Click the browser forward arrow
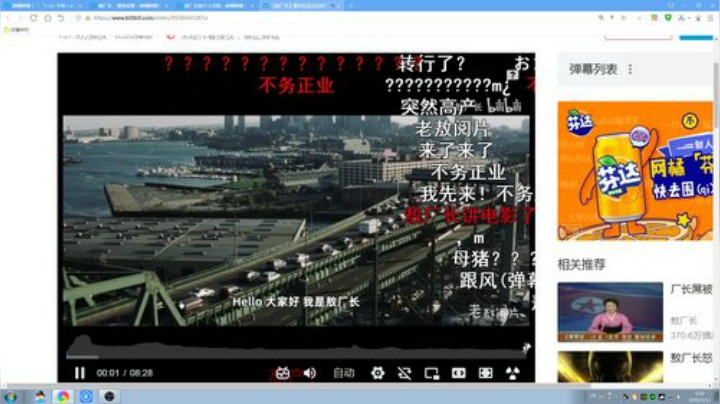The width and height of the screenshot is (720, 404). click(x=20, y=17)
